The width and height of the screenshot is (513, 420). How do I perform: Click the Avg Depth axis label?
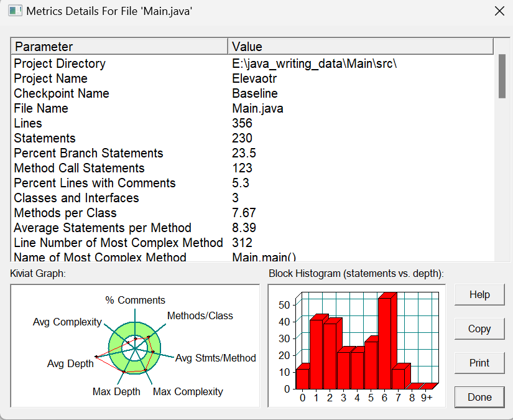point(70,363)
